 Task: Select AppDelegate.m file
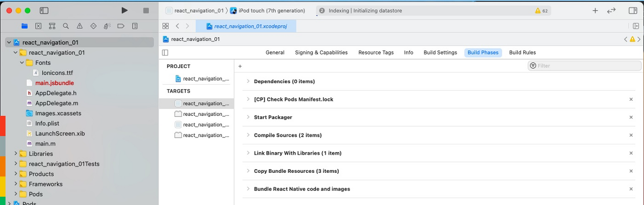(x=56, y=103)
